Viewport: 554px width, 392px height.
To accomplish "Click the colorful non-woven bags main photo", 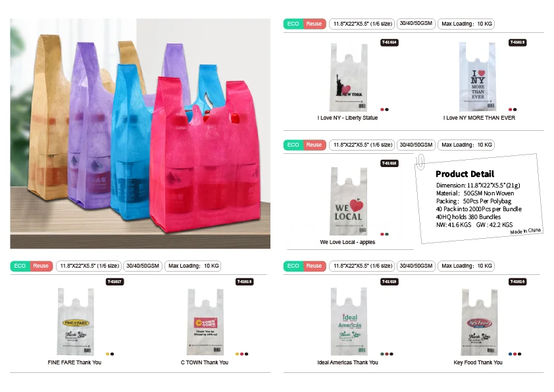I will 140,134.
